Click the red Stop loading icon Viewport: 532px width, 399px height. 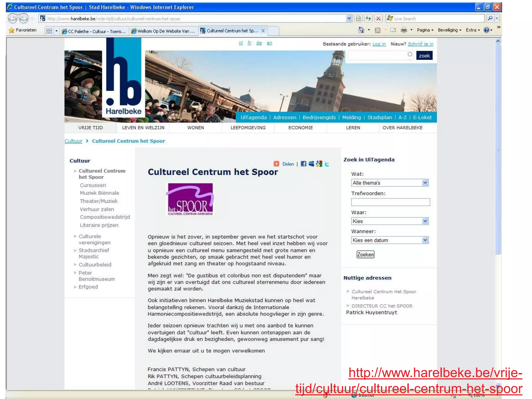click(378, 18)
